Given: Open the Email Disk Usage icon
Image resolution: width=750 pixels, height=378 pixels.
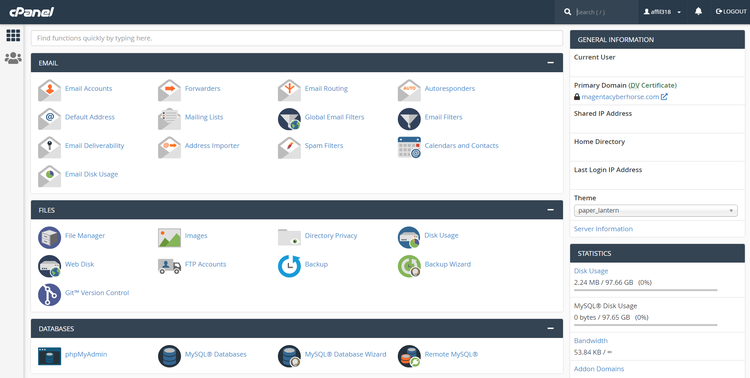Looking at the screenshot, I should pos(49,177).
